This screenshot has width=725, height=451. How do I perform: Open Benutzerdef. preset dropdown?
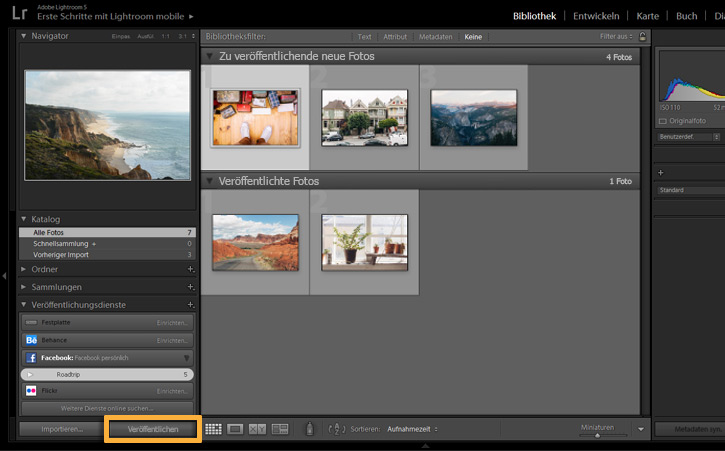coord(689,137)
